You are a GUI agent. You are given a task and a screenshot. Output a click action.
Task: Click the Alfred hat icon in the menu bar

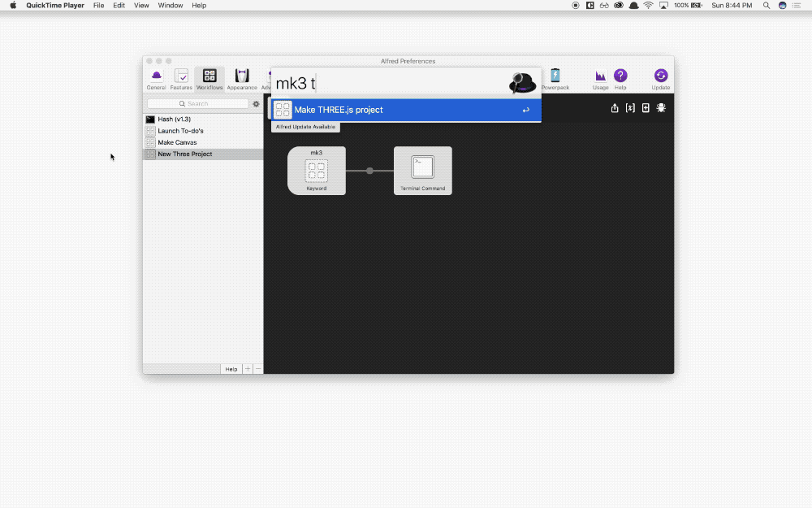click(633, 5)
